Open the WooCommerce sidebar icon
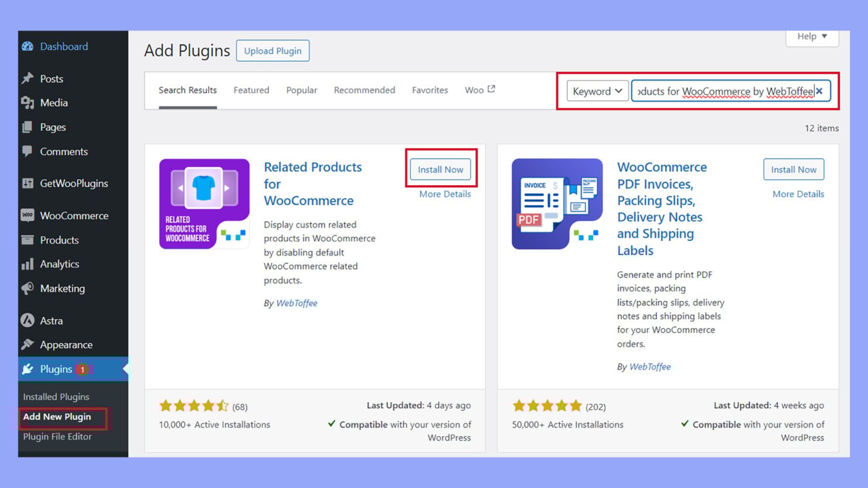Viewport: 868px width, 488px height. coord(27,216)
